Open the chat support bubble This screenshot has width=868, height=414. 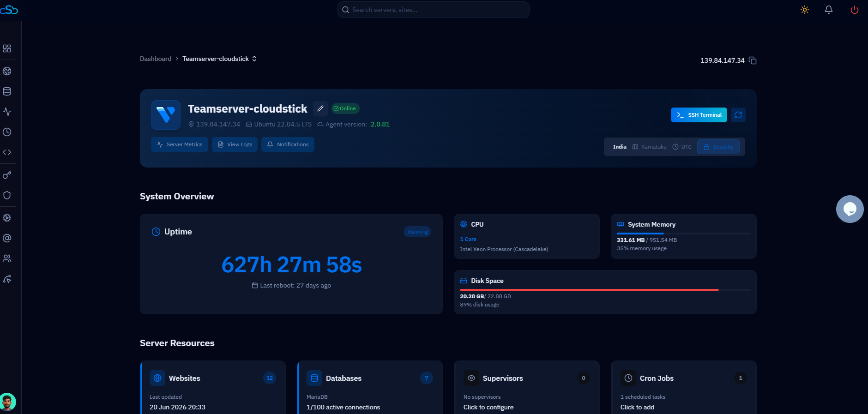tap(850, 209)
